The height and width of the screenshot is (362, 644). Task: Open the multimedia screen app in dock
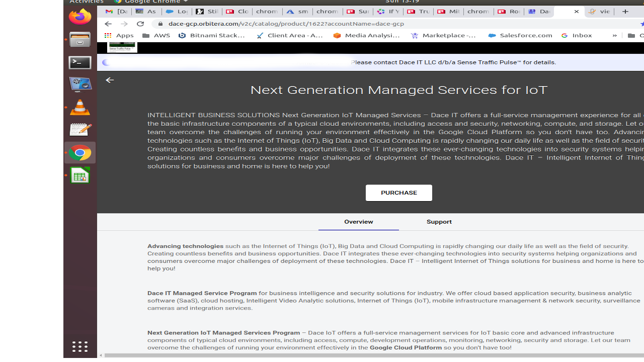point(80,84)
